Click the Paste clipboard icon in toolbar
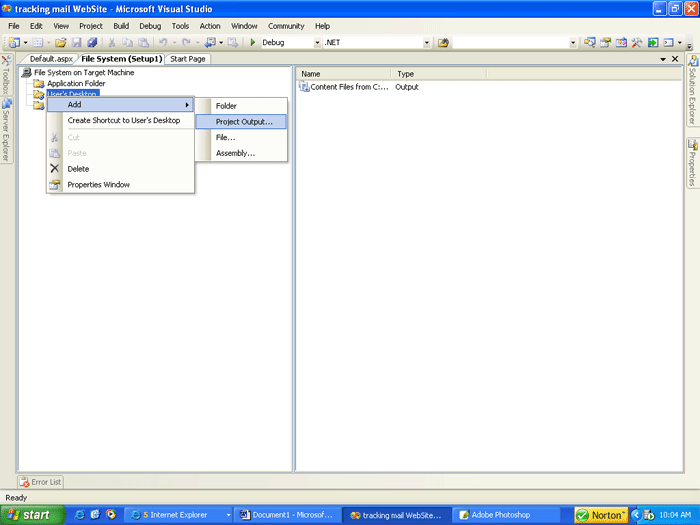 143,42
